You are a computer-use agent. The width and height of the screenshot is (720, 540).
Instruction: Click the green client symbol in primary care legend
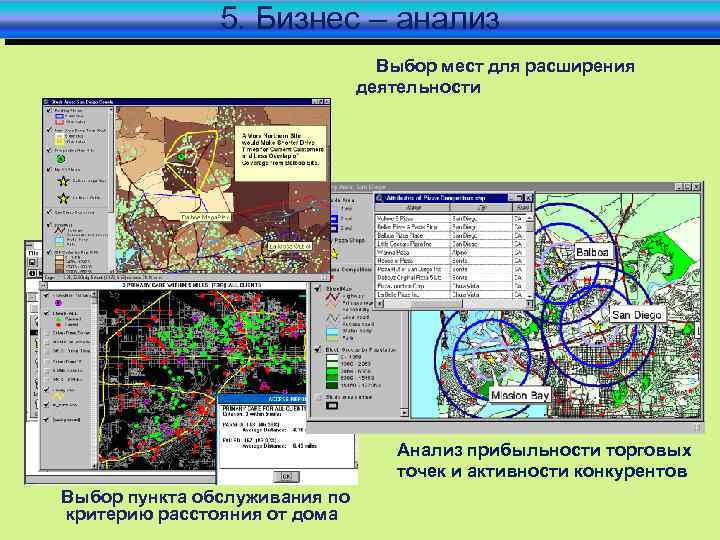[59, 319]
